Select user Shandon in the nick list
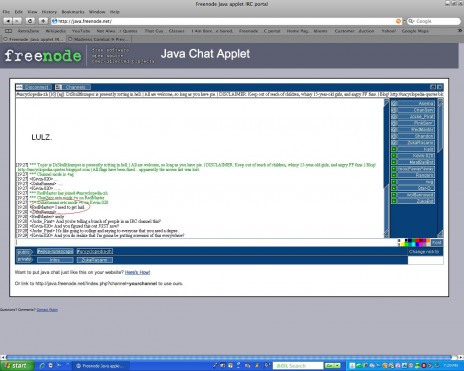The image size is (464, 371). (x=413, y=136)
